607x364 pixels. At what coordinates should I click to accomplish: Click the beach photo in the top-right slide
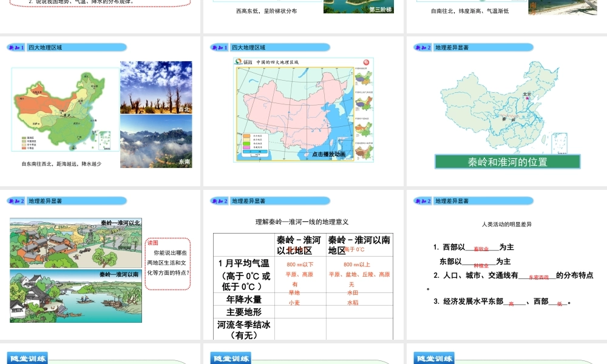pos(563,7)
